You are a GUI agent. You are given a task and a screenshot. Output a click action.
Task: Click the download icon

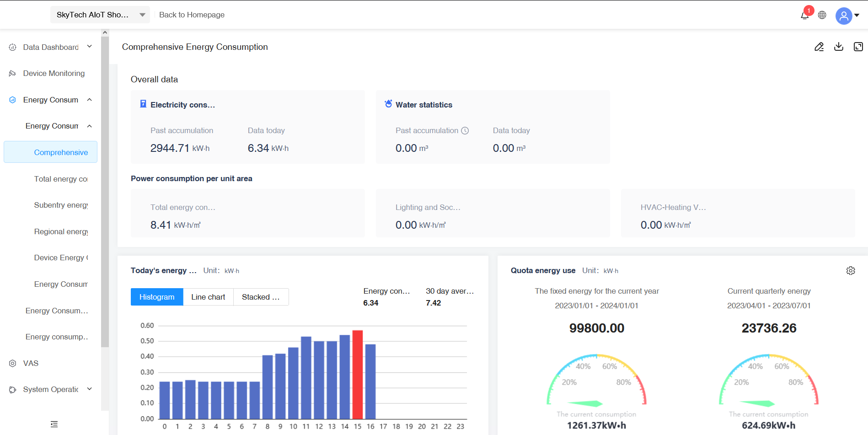pyautogui.click(x=839, y=47)
